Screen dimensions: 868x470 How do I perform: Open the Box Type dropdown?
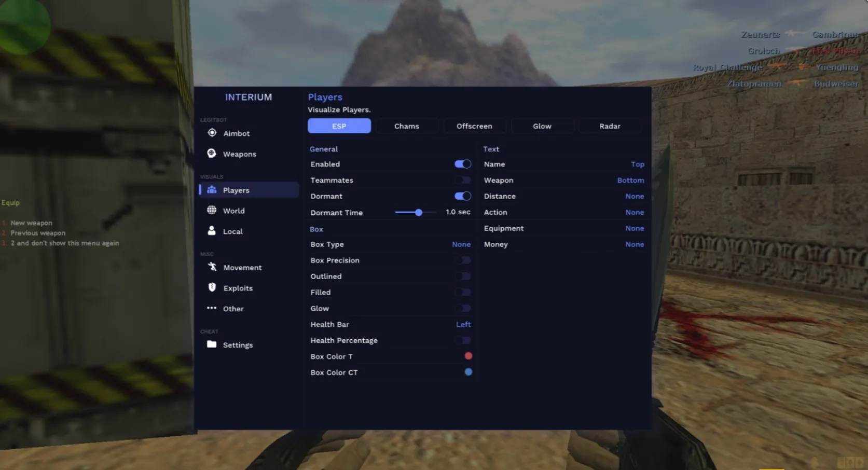pyautogui.click(x=461, y=244)
